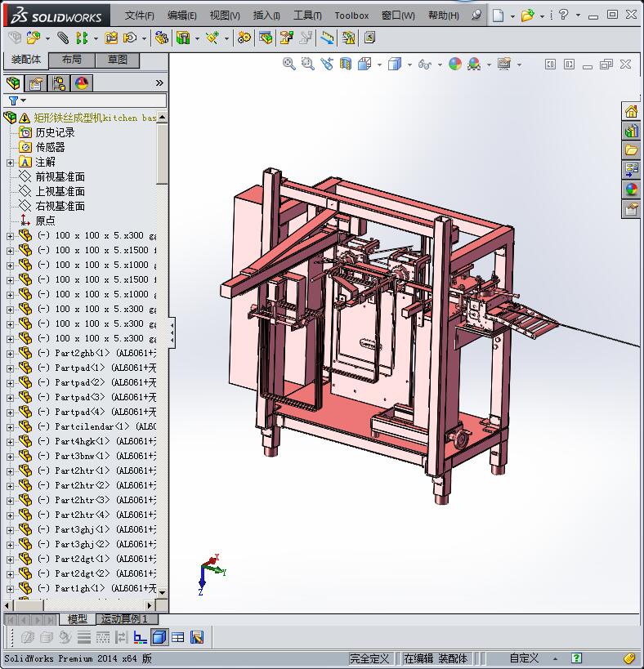The width and height of the screenshot is (644, 669).
Task: Open the View Settings monitor dropdown
Action: (520, 65)
